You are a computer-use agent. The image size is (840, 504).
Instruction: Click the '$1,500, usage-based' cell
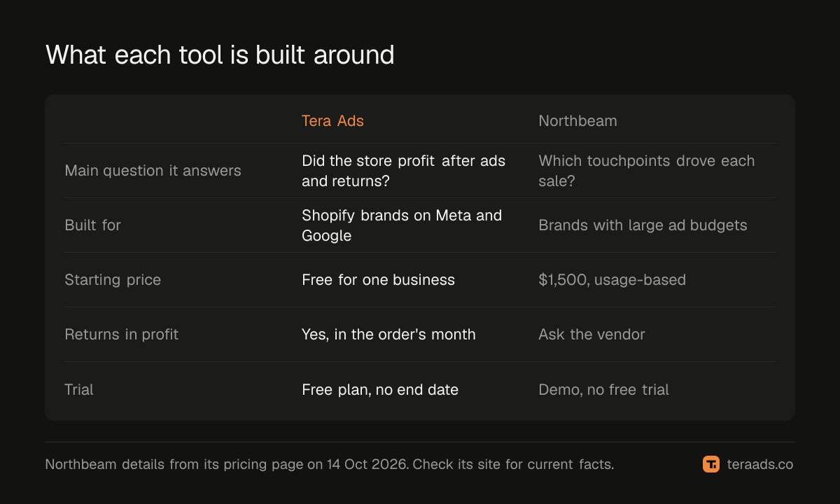point(612,280)
